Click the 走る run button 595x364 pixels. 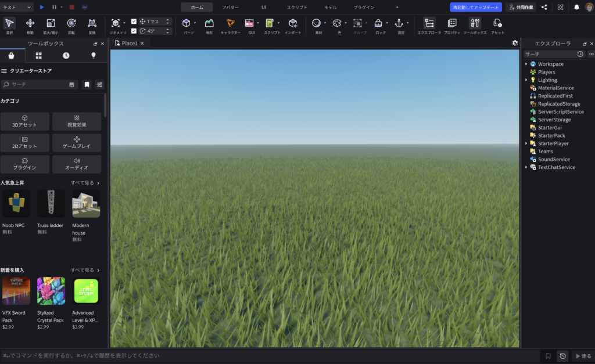[583, 356]
